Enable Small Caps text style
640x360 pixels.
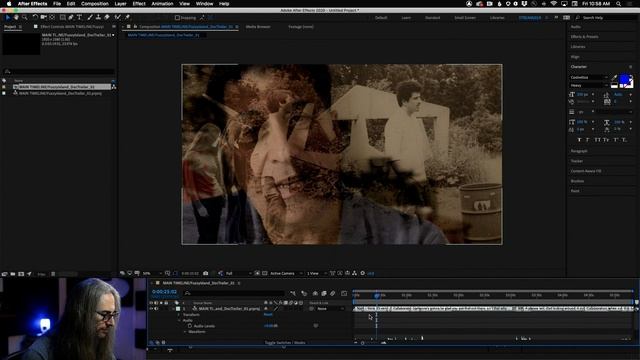click(606, 140)
